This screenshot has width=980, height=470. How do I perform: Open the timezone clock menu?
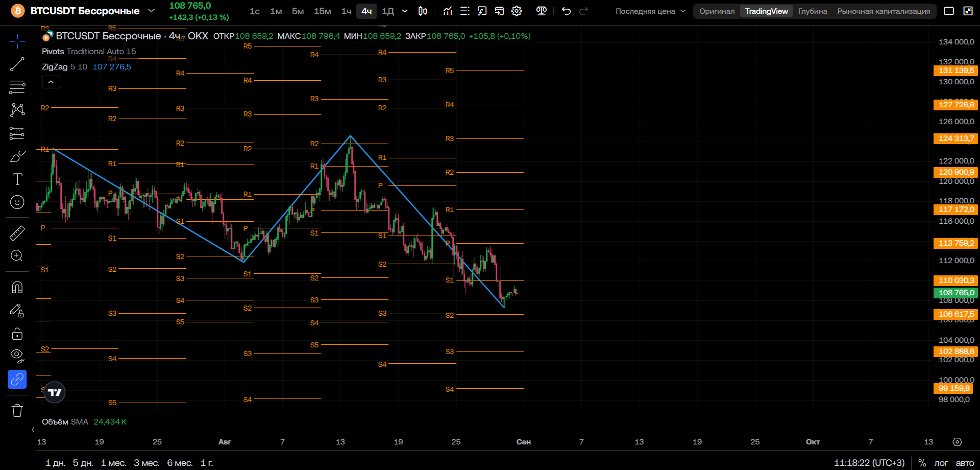pos(869,463)
